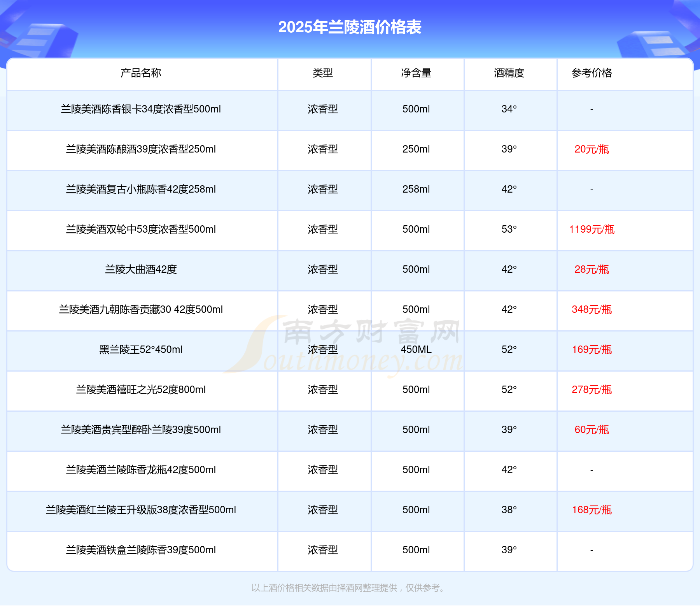Select 兰陵美酒贵宾型醉卧兰陵39度500ml product name

tap(141, 430)
